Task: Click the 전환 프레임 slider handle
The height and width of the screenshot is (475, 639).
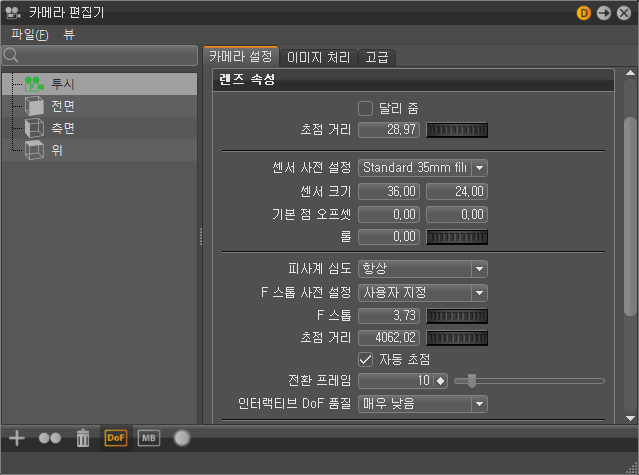Action: point(472,381)
